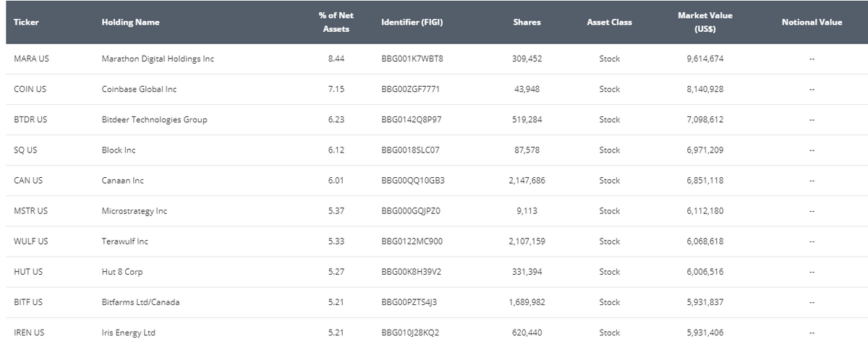Select the 9,113 shares value

527,211
